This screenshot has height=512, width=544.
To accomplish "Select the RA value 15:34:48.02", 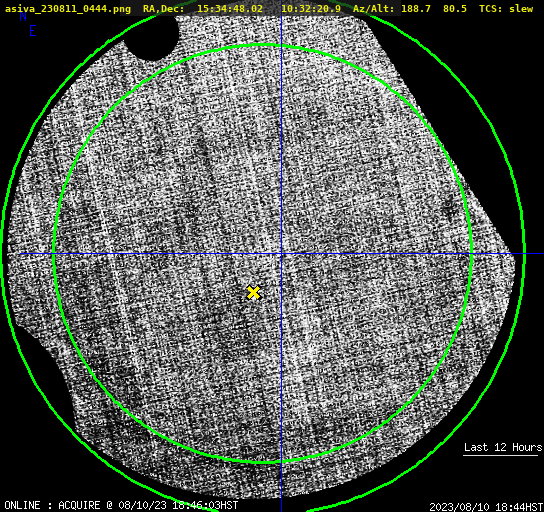I will tap(230, 8).
